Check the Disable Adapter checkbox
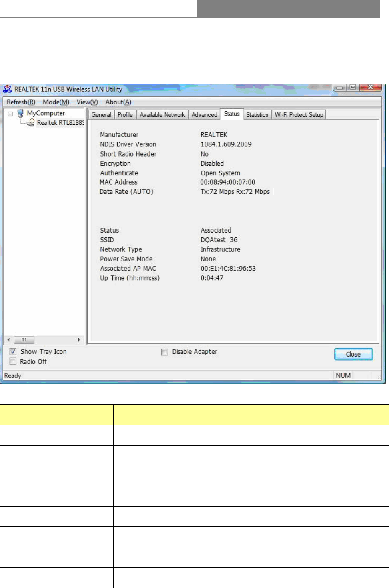The height and width of the screenshot is (588, 389). pos(164,352)
